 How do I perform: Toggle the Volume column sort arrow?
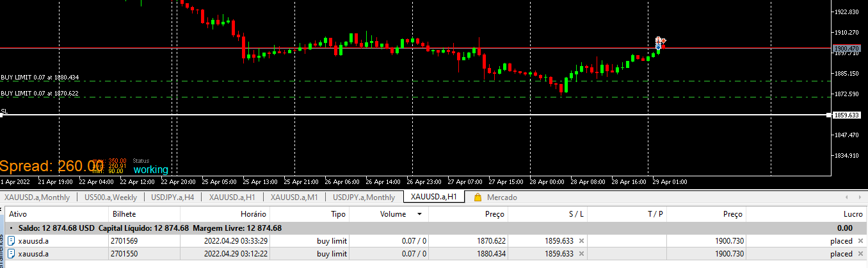(420, 214)
